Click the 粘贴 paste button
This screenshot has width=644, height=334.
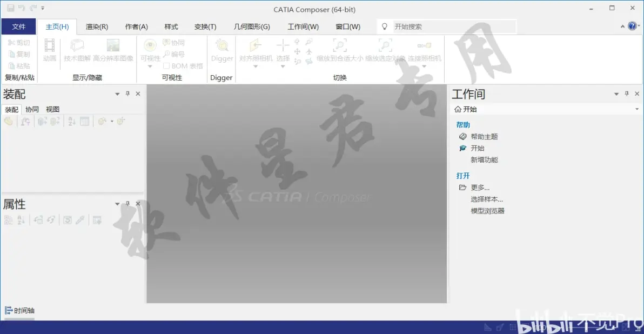pos(19,66)
